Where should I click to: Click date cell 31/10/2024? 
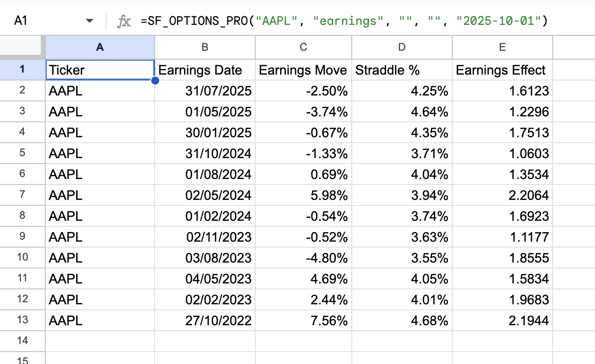(205, 153)
